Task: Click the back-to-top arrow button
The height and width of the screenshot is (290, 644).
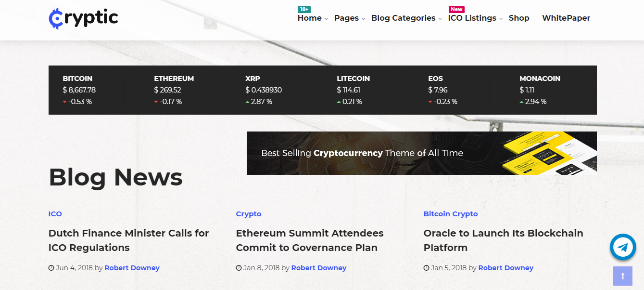Action: pos(623,276)
